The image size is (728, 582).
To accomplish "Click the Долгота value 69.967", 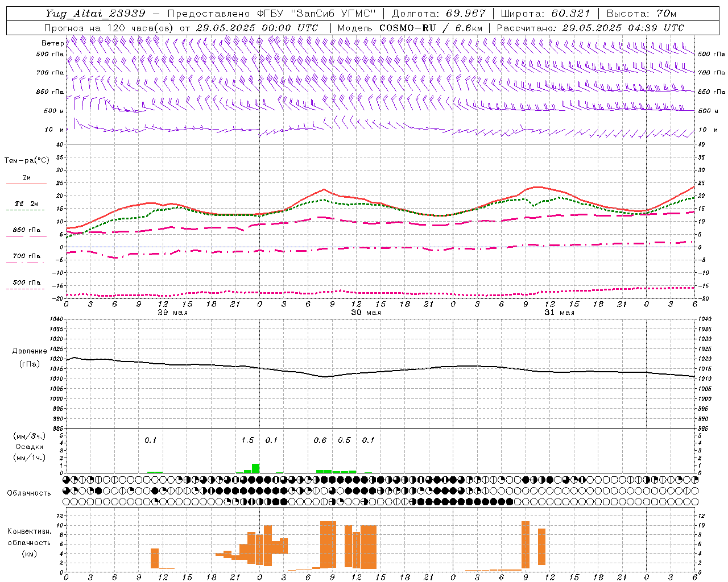I will pyautogui.click(x=466, y=14).
